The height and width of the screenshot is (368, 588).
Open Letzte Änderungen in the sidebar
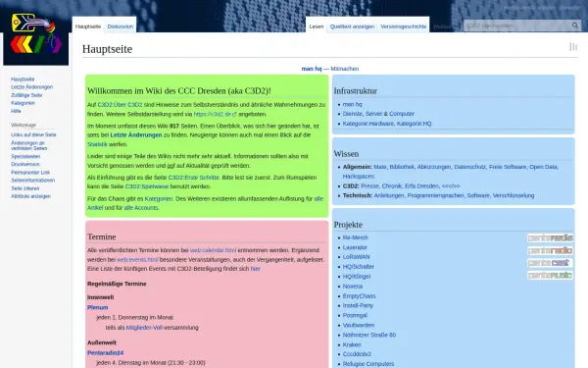coord(32,87)
